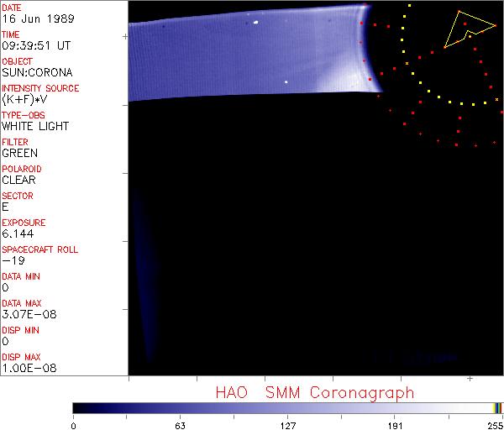Click the intensity color bar gradient
The height and width of the screenshot is (430, 504).
287,408
